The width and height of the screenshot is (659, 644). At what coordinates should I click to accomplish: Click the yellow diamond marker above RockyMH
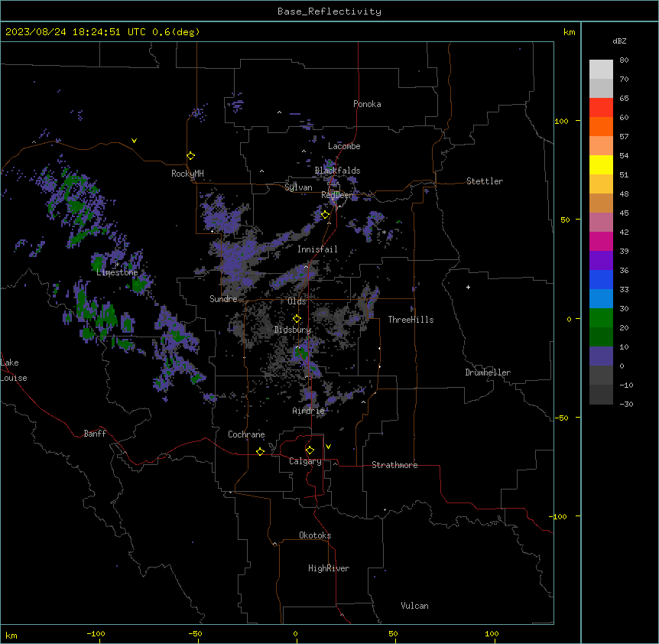[190, 156]
